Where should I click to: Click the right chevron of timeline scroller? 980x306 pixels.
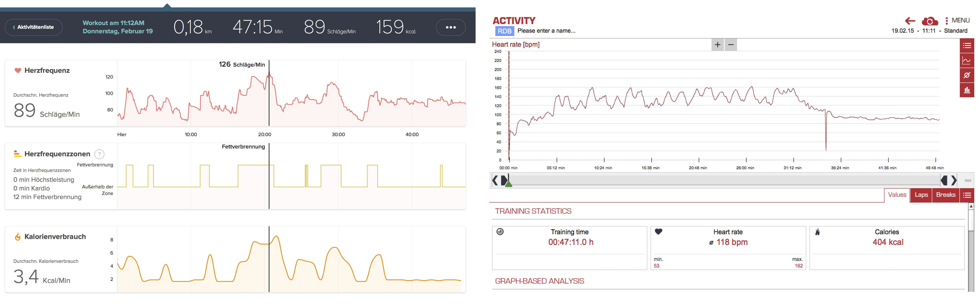(x=954, y=181)
